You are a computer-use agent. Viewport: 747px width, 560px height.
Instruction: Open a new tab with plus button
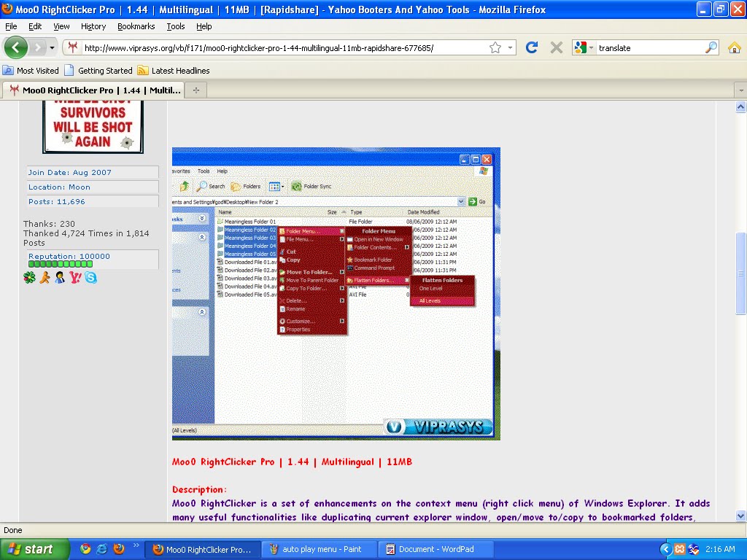[196, 90]
